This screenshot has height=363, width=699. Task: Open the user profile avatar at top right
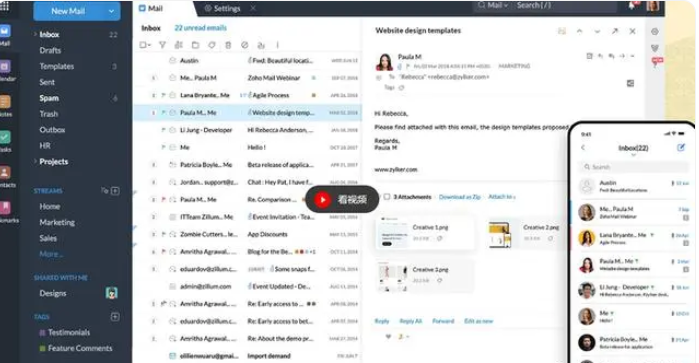click(x=653, y=6)
